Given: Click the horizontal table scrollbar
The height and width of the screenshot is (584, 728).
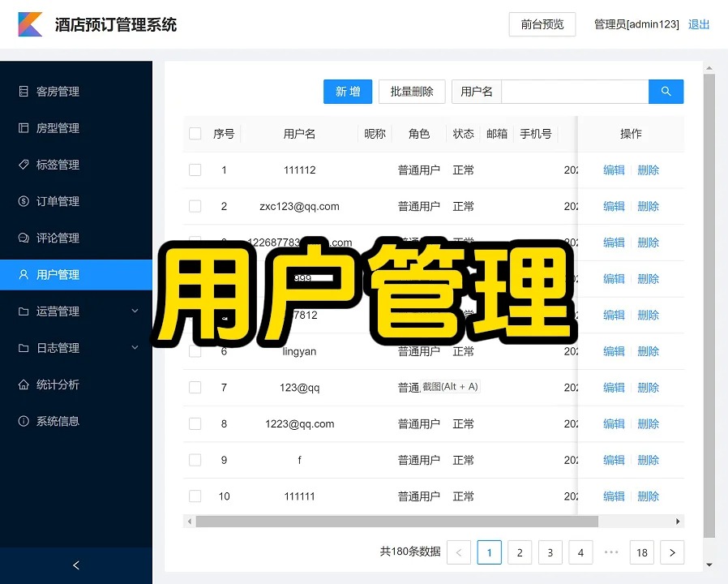Looking at the screenshot, I should coord(396,522).
